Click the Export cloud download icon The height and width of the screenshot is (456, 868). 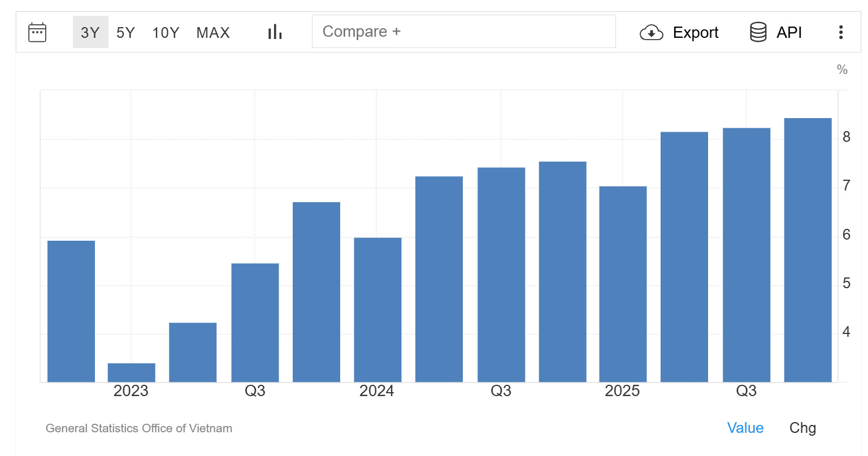(x=651, y=33)
